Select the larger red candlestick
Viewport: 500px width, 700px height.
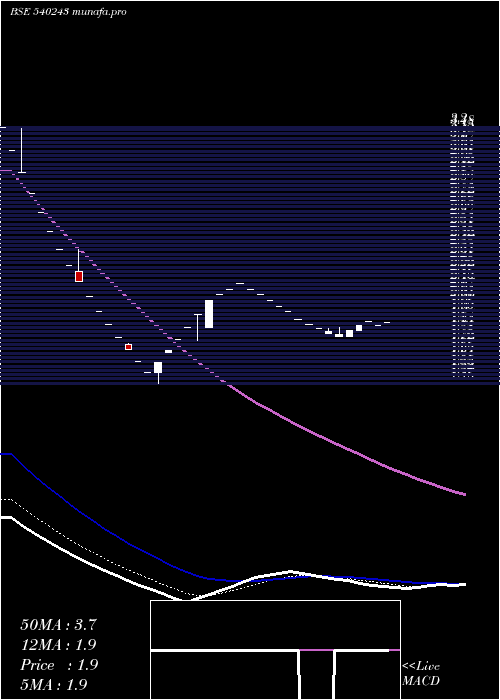point(79,276)
